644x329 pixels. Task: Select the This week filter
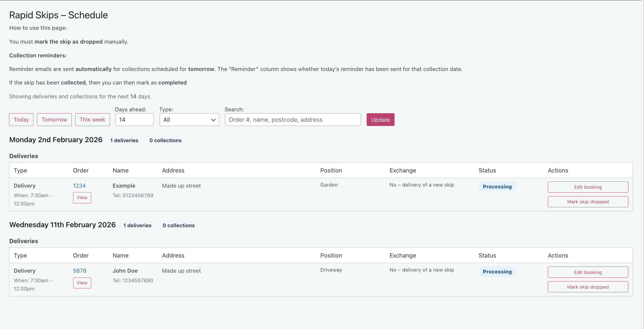(x=92, y=120)
